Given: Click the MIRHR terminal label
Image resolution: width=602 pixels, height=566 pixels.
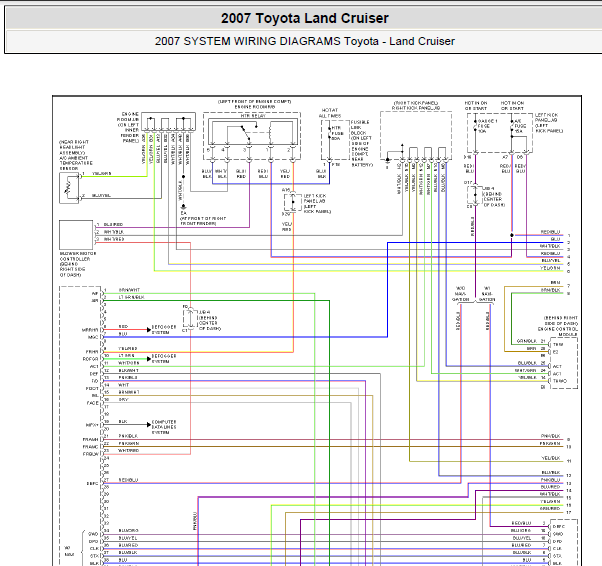Looking at the screenshot, I should click(90, 330).
